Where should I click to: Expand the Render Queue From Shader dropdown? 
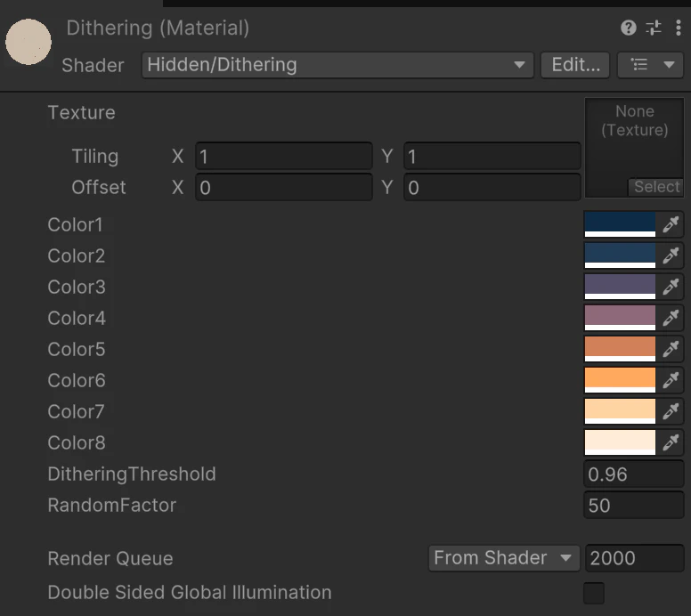[503, 558]
